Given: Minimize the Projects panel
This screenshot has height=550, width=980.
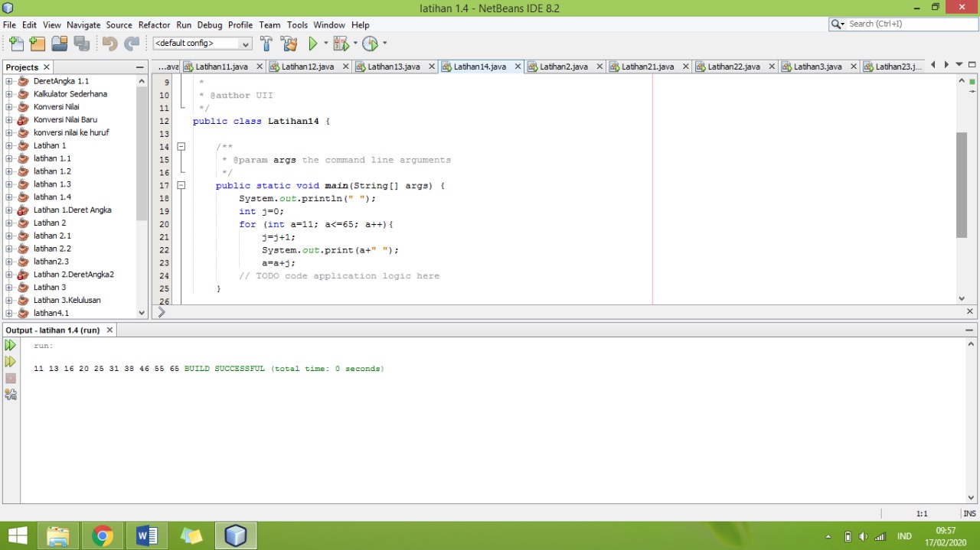Looking at the screenshot, I should click(140, 67).
